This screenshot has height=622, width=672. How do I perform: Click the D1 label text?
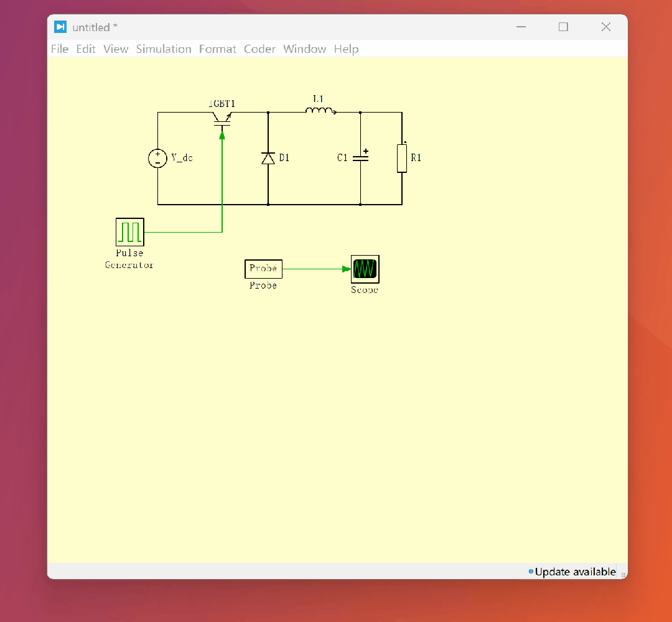[284, 157]
